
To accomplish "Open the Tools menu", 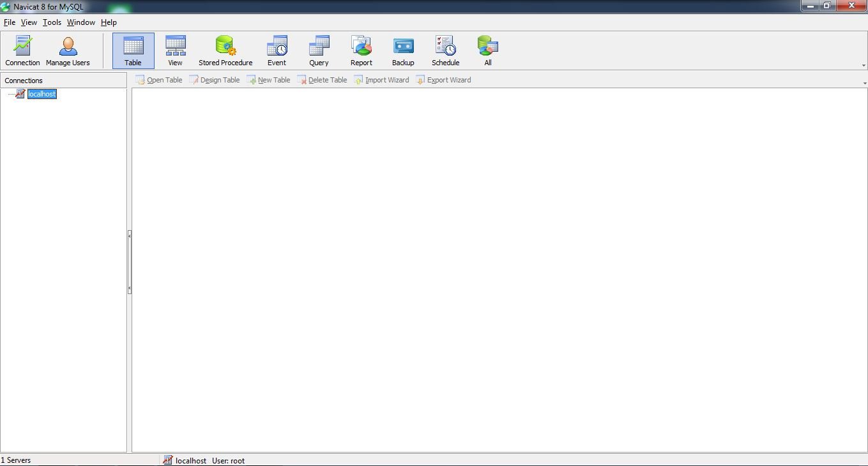I will pyautogui.click(x=52, y=22).
